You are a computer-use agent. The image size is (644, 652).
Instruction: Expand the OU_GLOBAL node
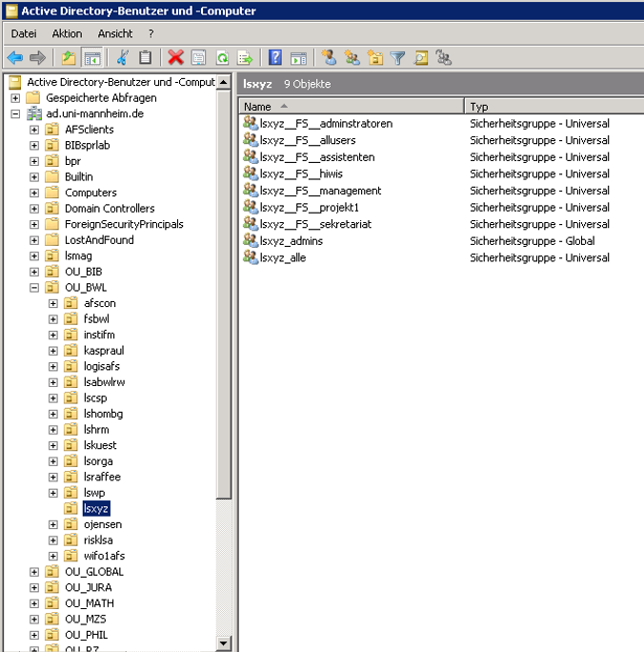click(x=34, y=572)
